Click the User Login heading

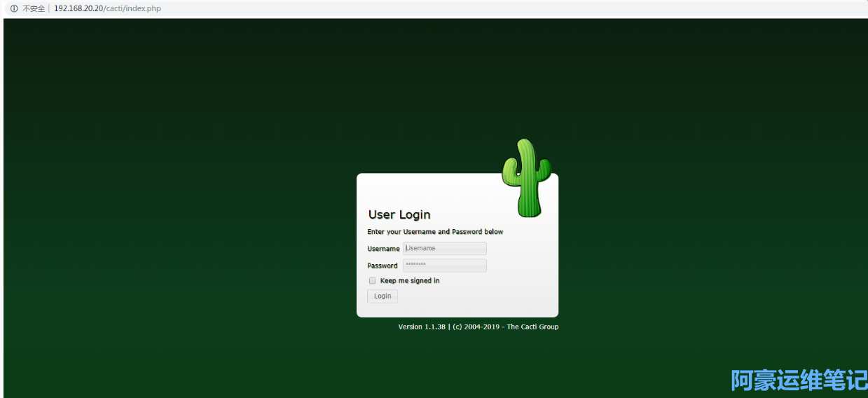[399, 215]
